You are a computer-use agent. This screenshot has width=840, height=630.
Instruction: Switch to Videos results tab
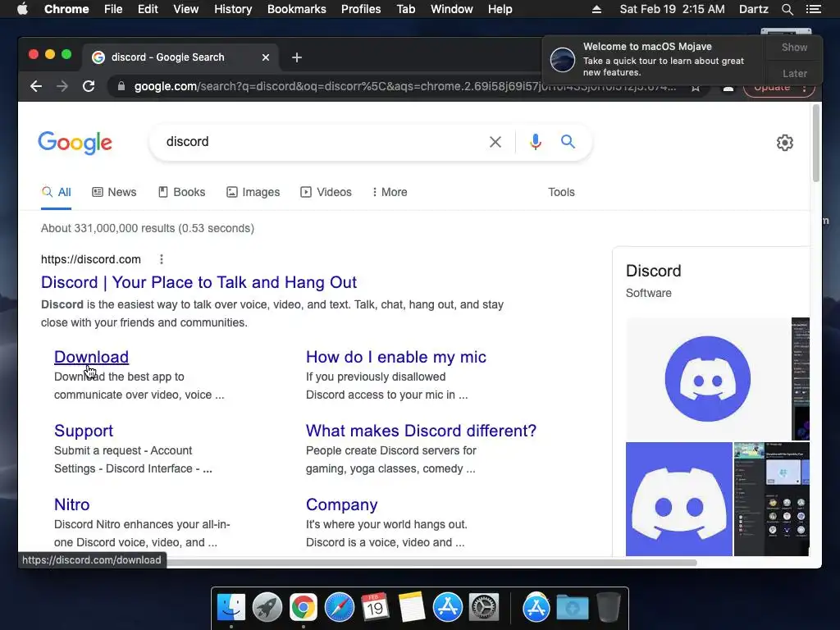tap(326, 192)
